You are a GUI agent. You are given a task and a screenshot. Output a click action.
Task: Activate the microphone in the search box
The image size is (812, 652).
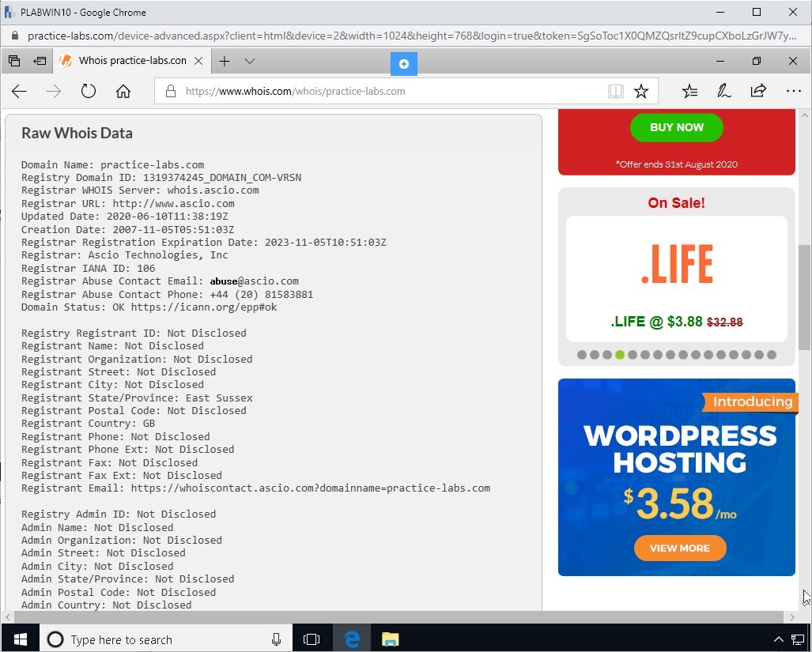[275, 639]
